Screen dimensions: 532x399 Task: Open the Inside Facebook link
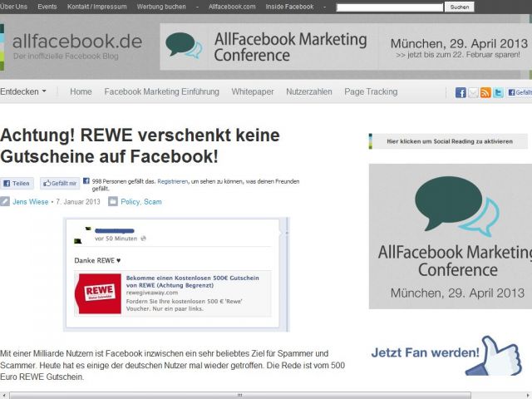(x=289, y=7)
